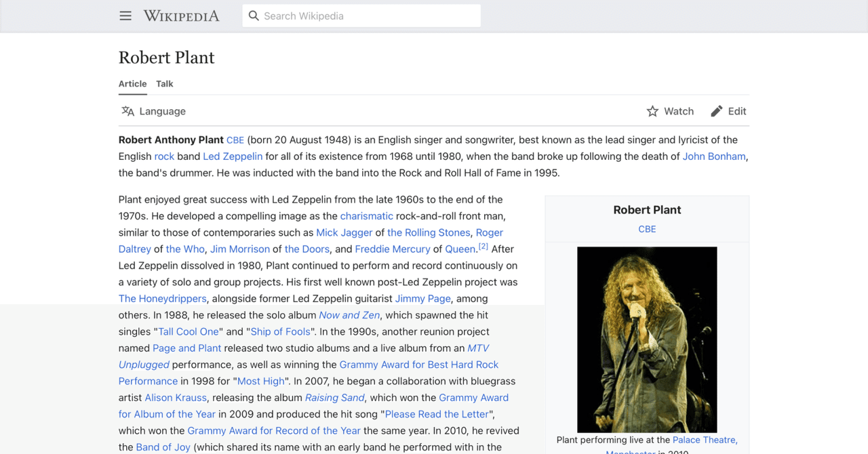
Task: Open the Freddie Mercury article link
Action: click(392, 249)
